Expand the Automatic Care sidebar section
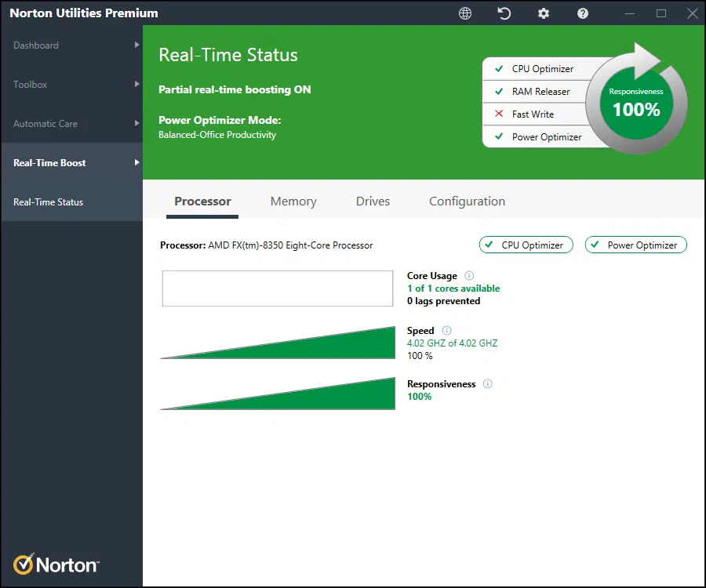The width and height of the screenshot is (706, 588). coord(71,124)
